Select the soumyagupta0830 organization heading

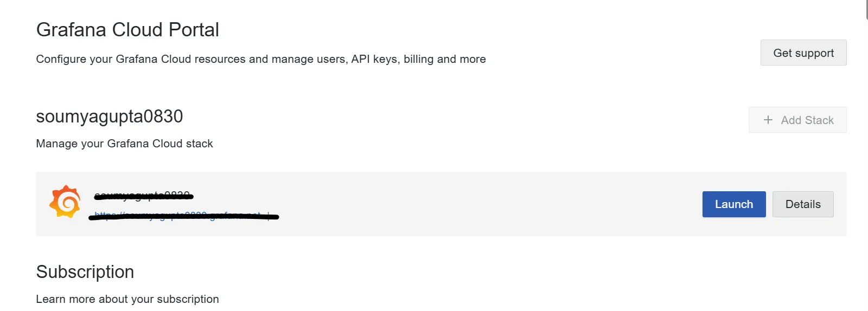pyautogui.click(x=110, y=116)
